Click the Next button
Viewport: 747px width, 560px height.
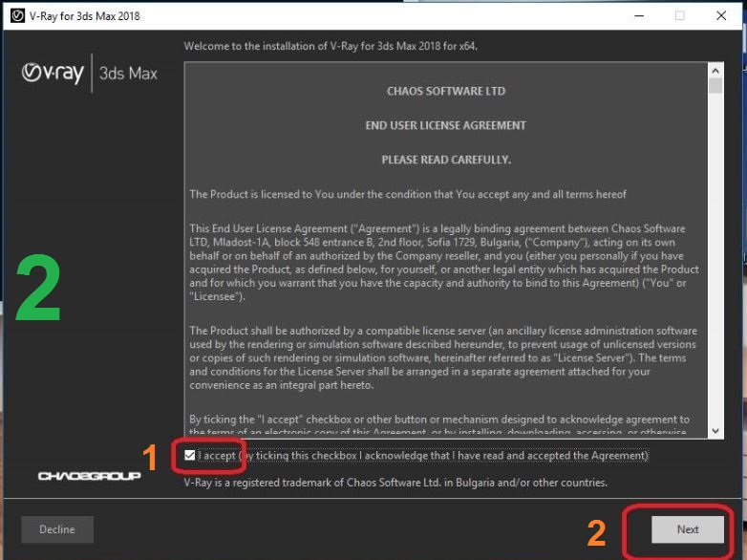(688, 529)
